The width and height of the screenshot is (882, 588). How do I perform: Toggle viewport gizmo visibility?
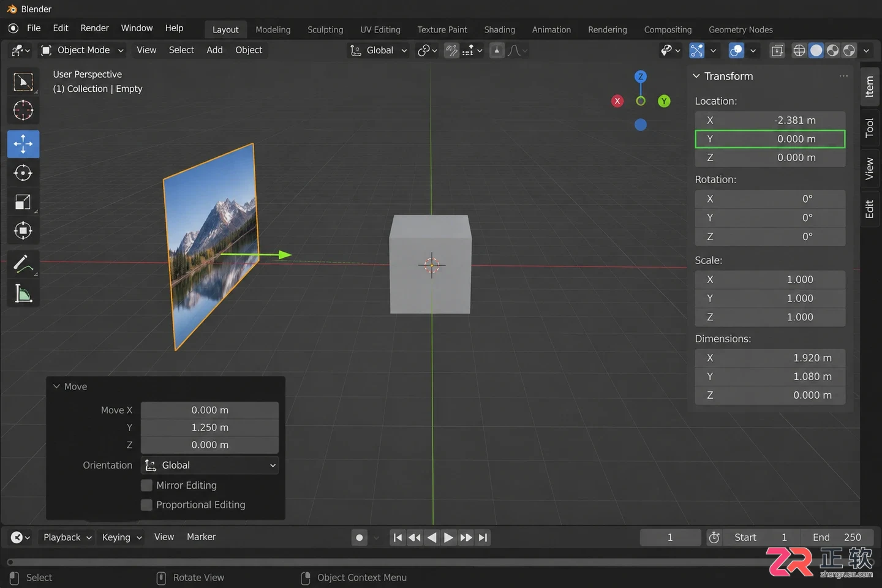(x=696, y=50)
